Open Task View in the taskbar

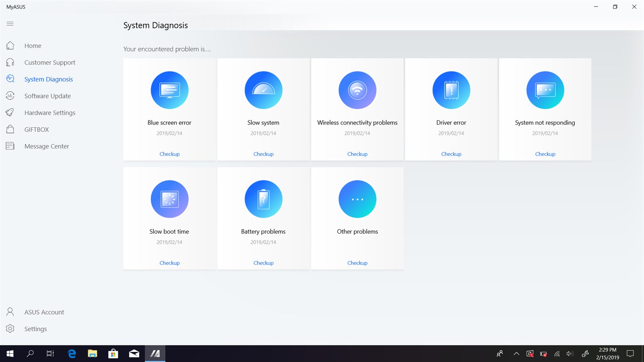click(x=51, y=353)
